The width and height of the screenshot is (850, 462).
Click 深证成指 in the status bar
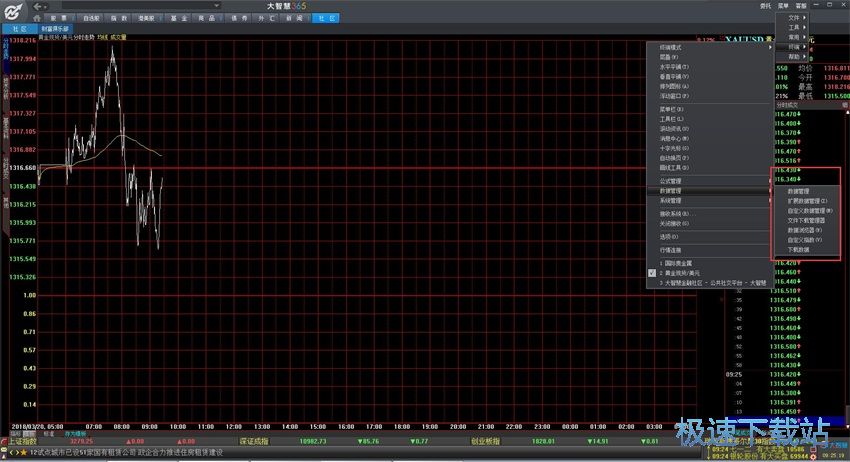coord(254,441)
